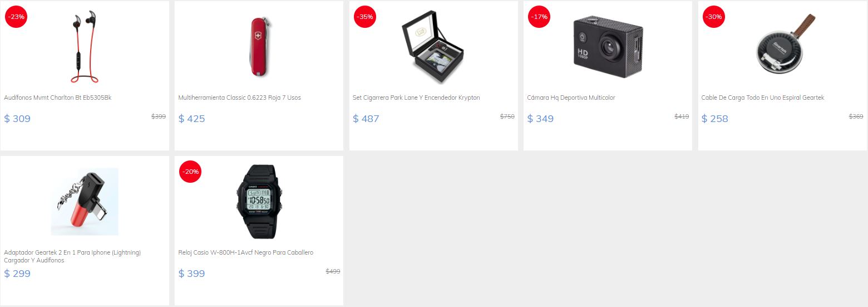Image resolution: width=868 pixels, height=307 pixels.
Task: Click the -35% discount badge
Action: point(365,17)
